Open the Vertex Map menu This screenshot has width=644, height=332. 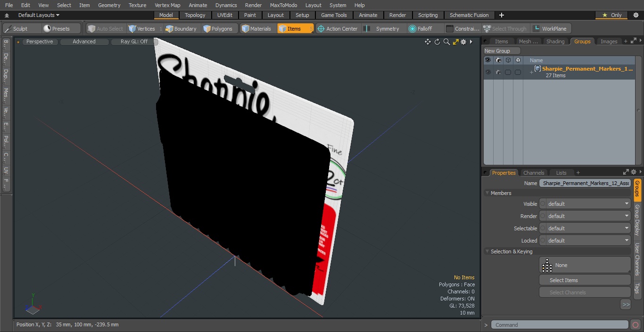tap(167, 5)
